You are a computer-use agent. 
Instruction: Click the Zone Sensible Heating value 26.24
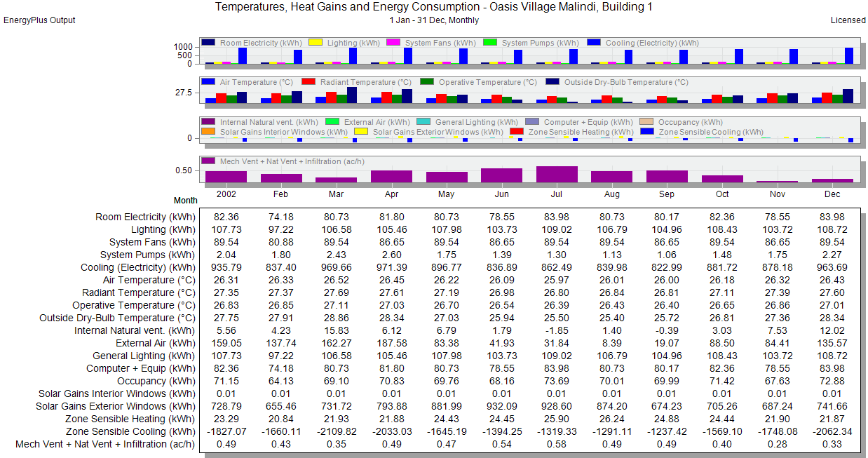click(612, 419)
